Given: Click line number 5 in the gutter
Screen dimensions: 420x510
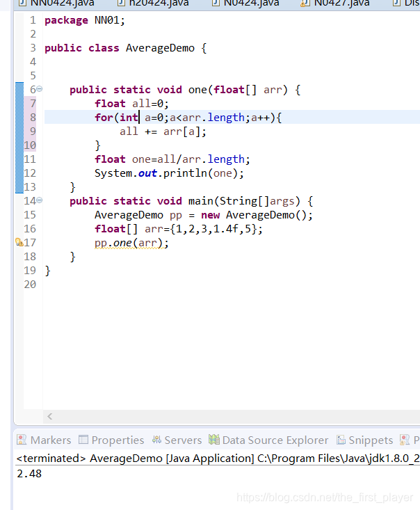Looking at the screenshot, I should pyautogui.click(x=33, y=76).
